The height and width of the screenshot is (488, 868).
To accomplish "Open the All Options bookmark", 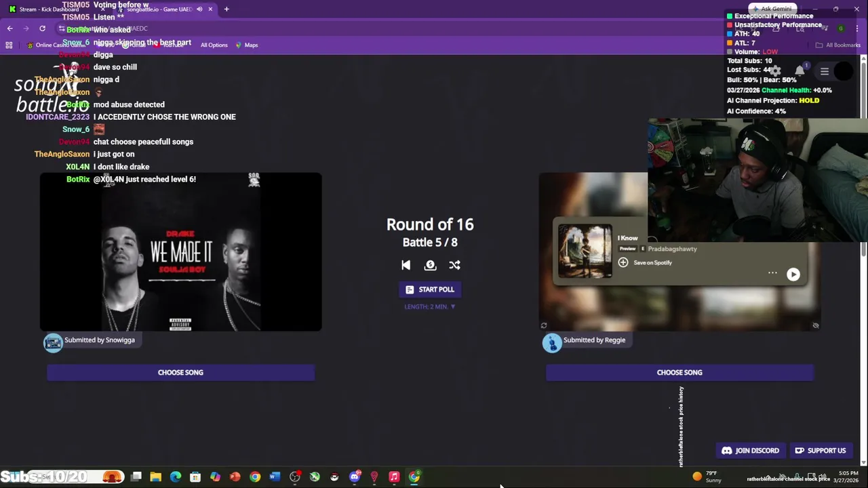I will click(214, 45).
